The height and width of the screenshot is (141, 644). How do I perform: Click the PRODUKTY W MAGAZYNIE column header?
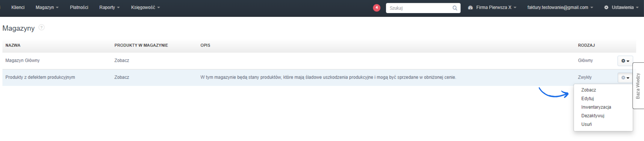pos(141,45)
